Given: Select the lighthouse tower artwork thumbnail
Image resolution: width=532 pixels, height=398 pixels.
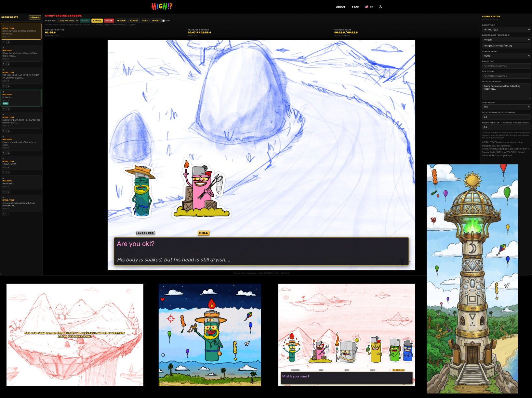Looking at the screenshot, I should (472, 279).
